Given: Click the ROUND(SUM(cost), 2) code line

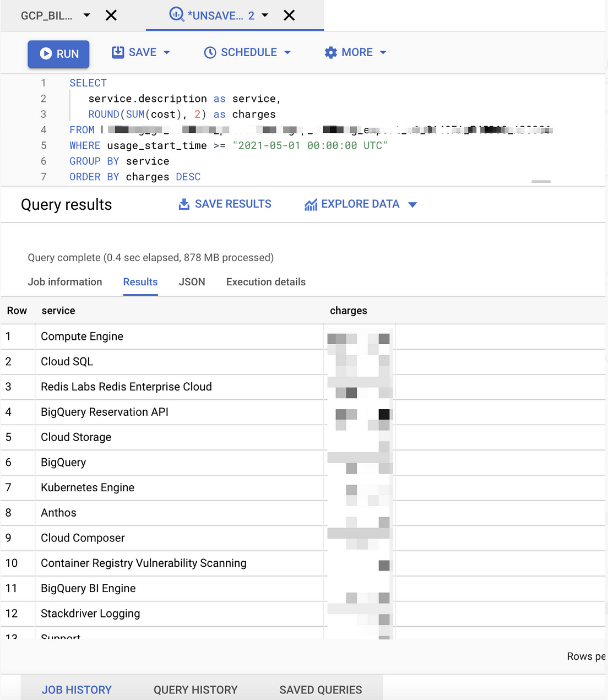Looking at the screenshot, I should [182, 115].
